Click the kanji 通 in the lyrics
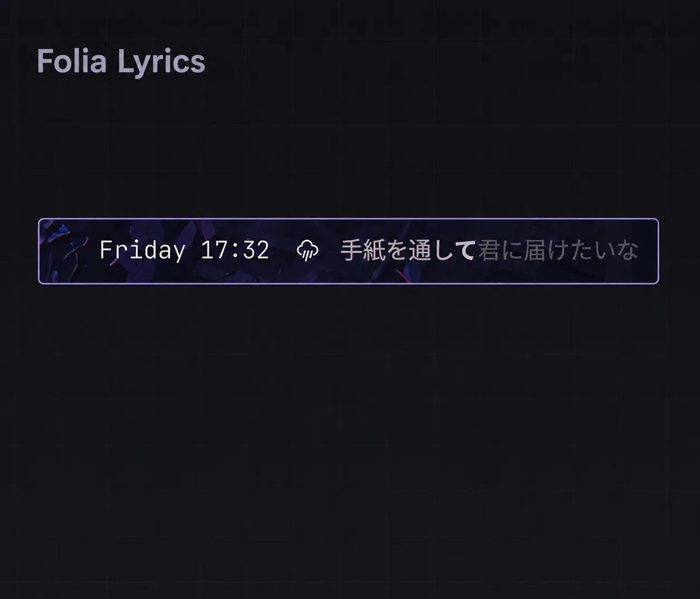 click(x=420, y=251)
